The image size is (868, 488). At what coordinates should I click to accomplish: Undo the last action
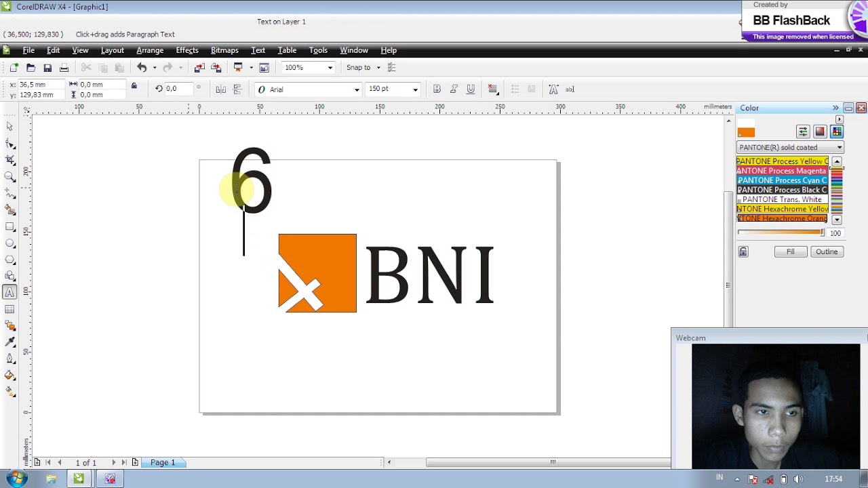coord(142,67)
